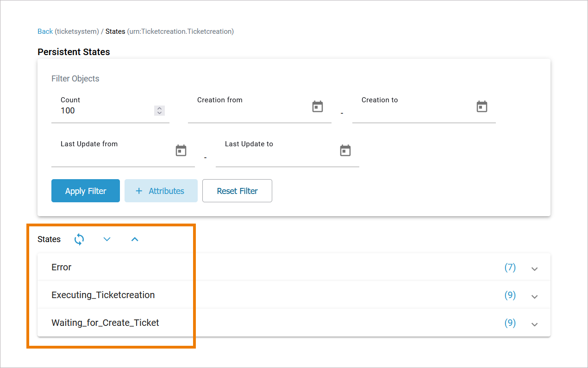
Task: Expand the Executing_Ticketcreation state row
Action: (534, 296)
